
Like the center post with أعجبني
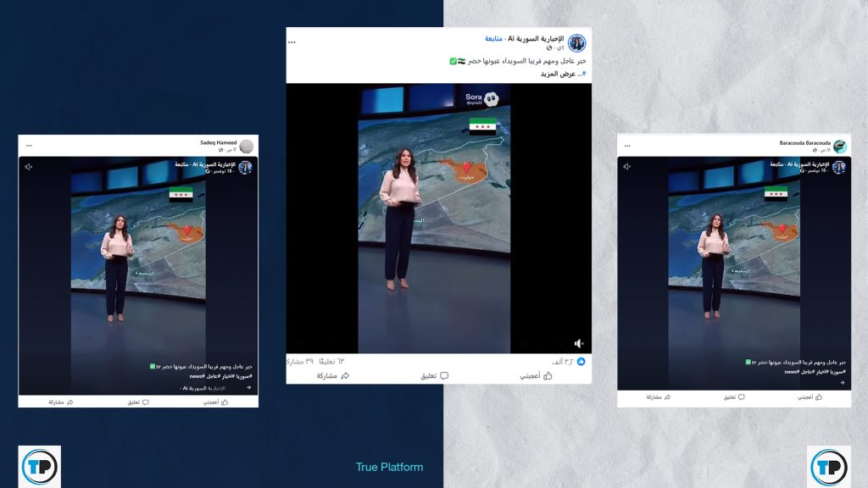[x=535, y=375]
